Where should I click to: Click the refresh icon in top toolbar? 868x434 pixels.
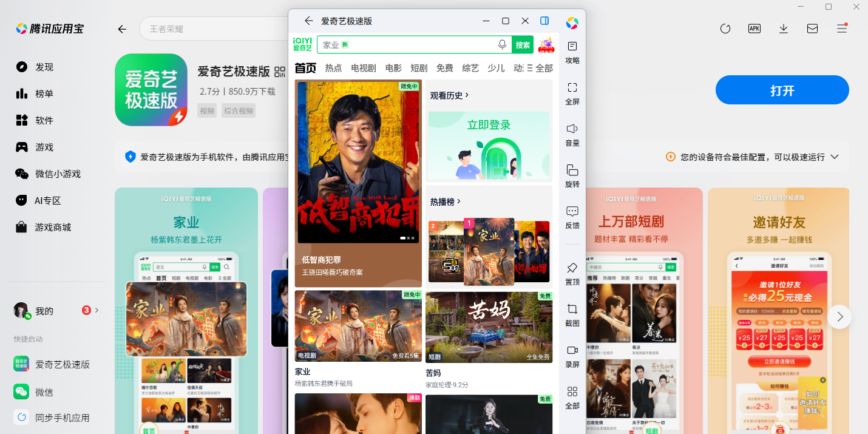725,29
